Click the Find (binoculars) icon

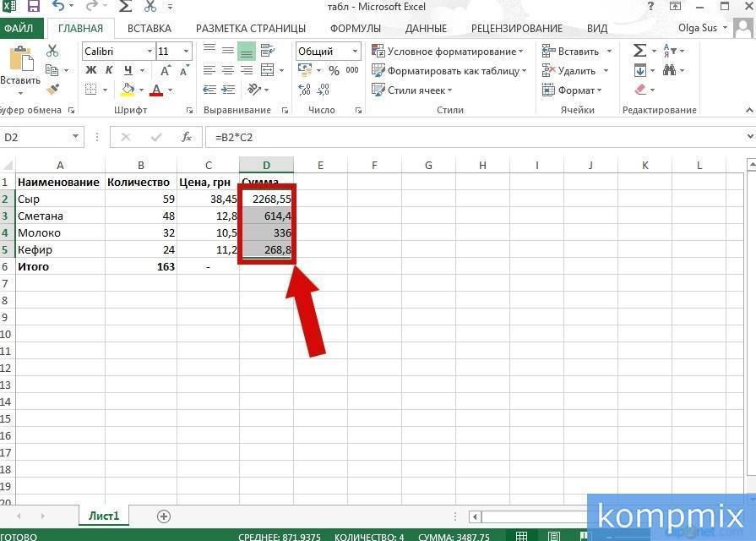(669, 70)
